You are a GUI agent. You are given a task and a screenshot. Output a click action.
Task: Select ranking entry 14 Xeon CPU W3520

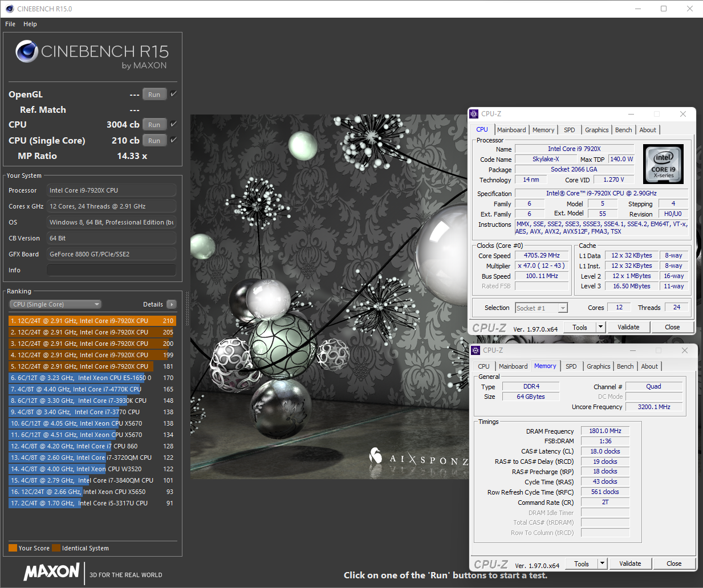click(x=92, y=469)
